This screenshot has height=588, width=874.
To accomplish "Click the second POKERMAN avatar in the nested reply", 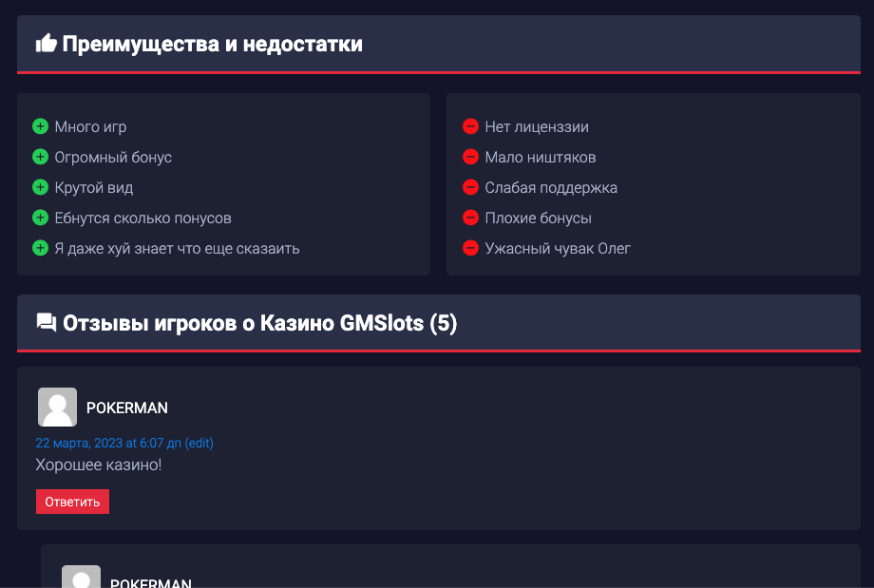I will tap(81, 578).
